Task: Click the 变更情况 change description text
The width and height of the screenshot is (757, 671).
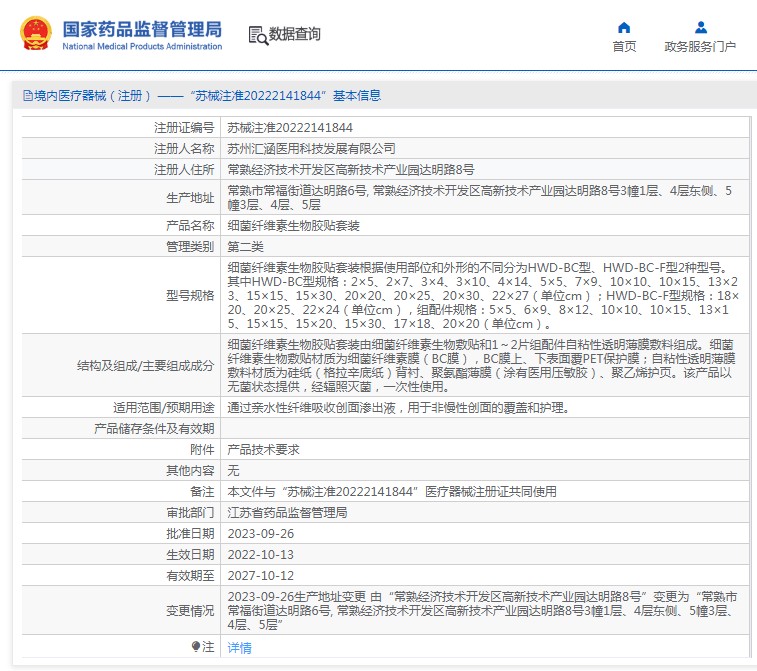Action: [482, 611]
